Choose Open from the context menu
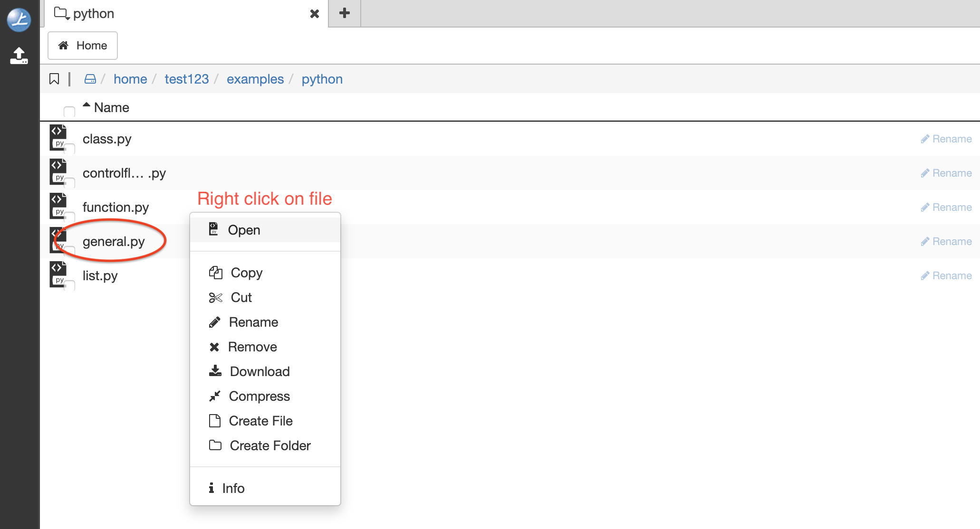Viewport: 980px width, 529px height. [244, 229]
